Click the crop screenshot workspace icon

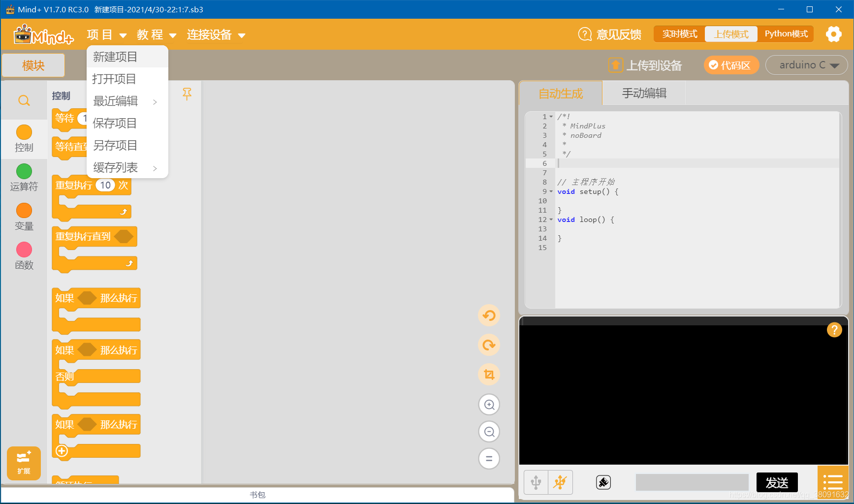[489, 375]
